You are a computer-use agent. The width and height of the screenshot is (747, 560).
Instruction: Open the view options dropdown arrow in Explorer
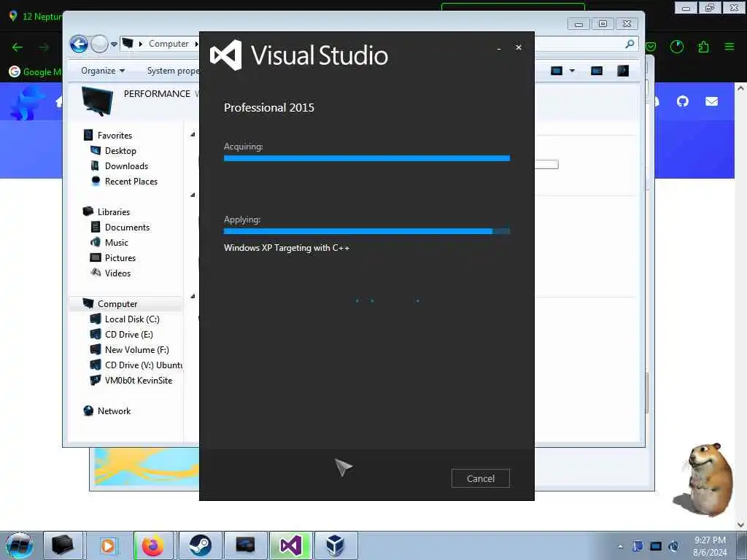(x=572, y=71)
